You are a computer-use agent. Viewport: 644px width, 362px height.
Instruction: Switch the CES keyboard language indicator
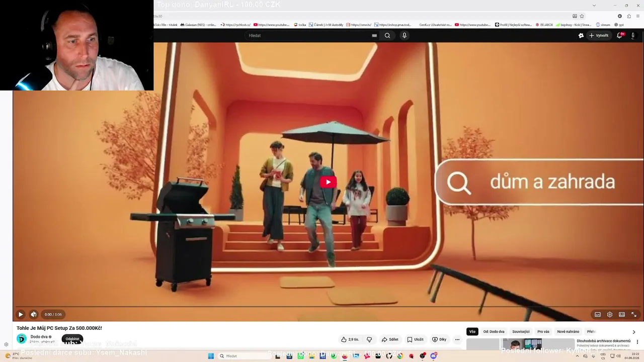pyautogui.click(x=603, y=356)
